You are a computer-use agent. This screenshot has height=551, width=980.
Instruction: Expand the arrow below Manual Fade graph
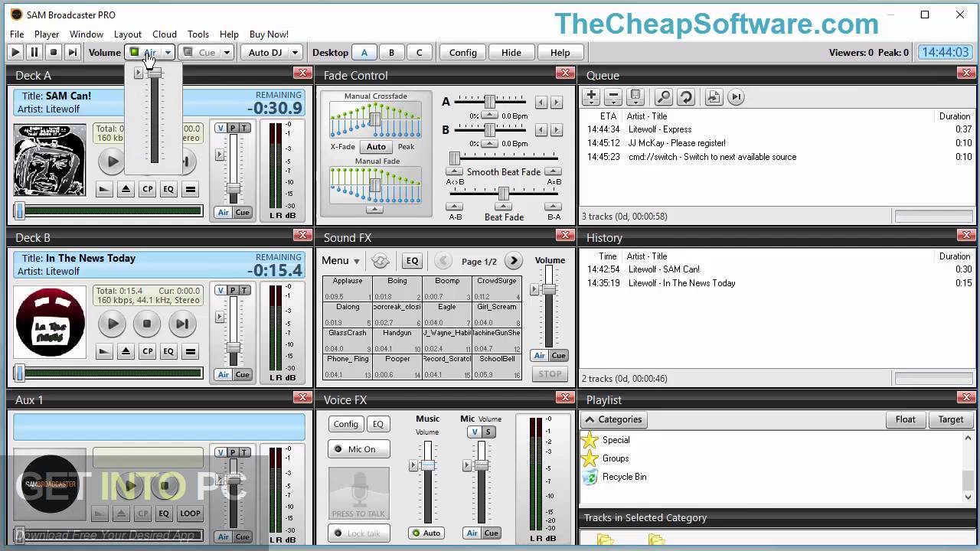click(x=374, y=210)
